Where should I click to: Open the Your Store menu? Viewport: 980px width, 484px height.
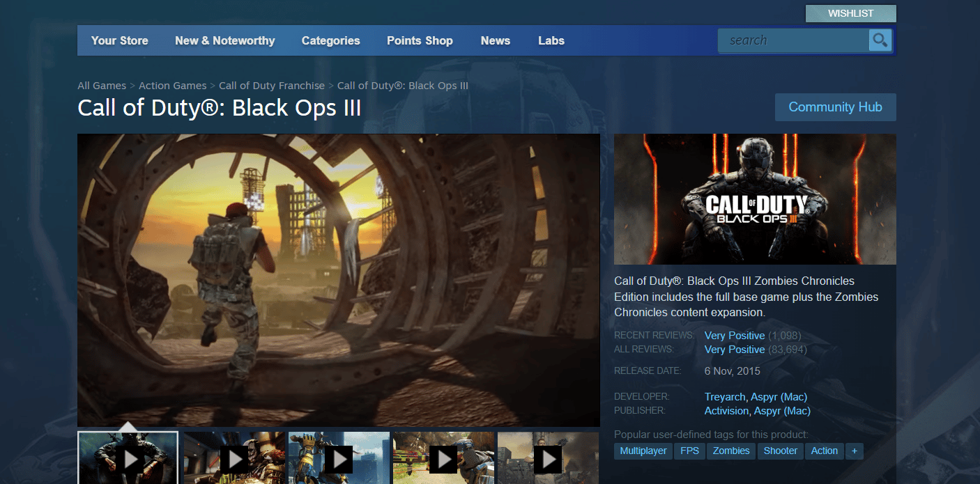point(119,40)
